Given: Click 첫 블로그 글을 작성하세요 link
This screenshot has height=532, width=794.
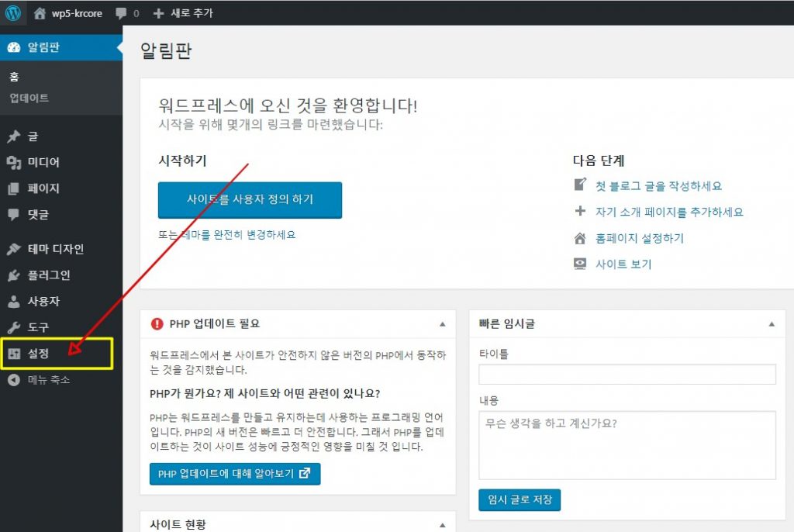Looking at the screenshot, I should click(659, 186).
